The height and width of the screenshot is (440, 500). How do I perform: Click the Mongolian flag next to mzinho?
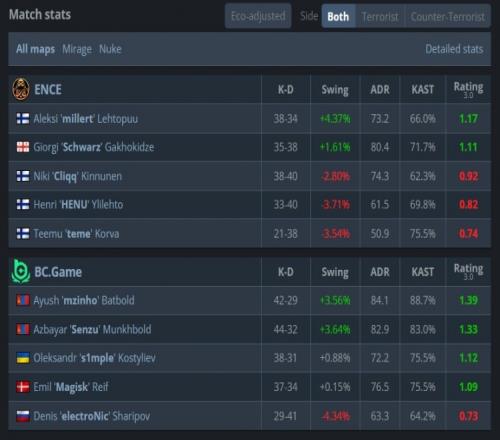click(23, 300)
